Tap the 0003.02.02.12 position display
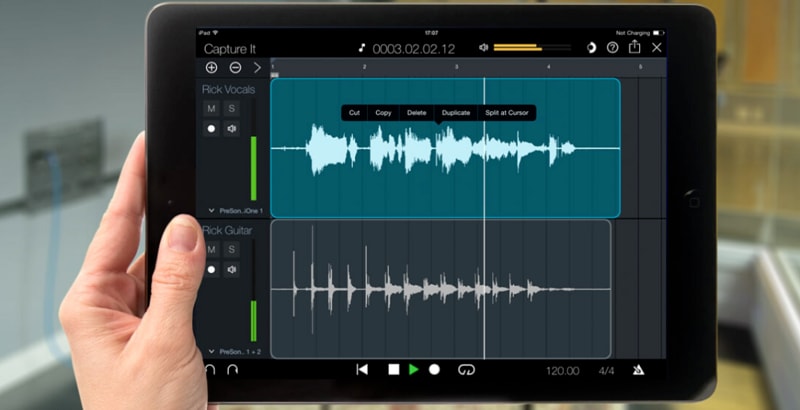 coord(414,48)
